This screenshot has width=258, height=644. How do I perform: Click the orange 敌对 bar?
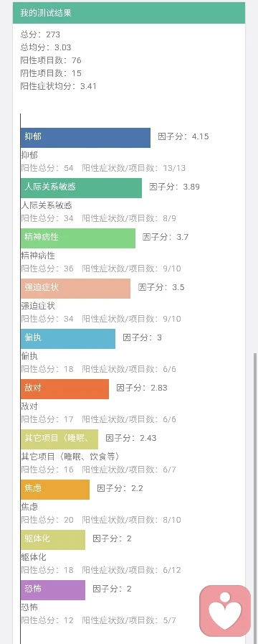click(x=64, y=389)
